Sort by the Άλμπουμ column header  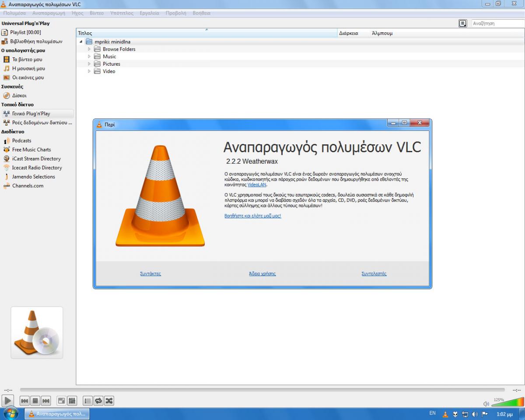[x=447, y=33]
